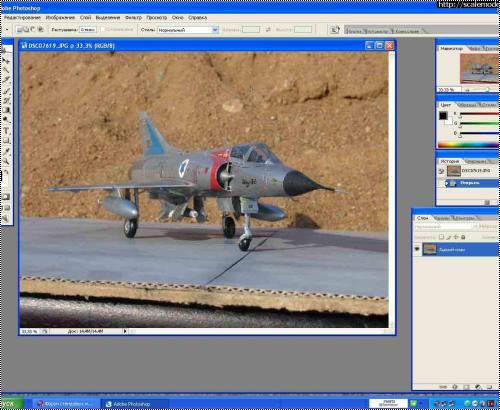Image resolution: width=500 pixels, height=410 pixels.
Task: Open the Справка menu
Action: (x=197, y=18)
